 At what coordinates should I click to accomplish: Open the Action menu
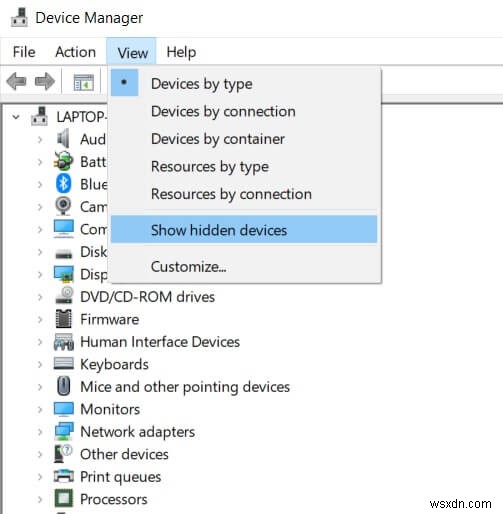[76, 52]
